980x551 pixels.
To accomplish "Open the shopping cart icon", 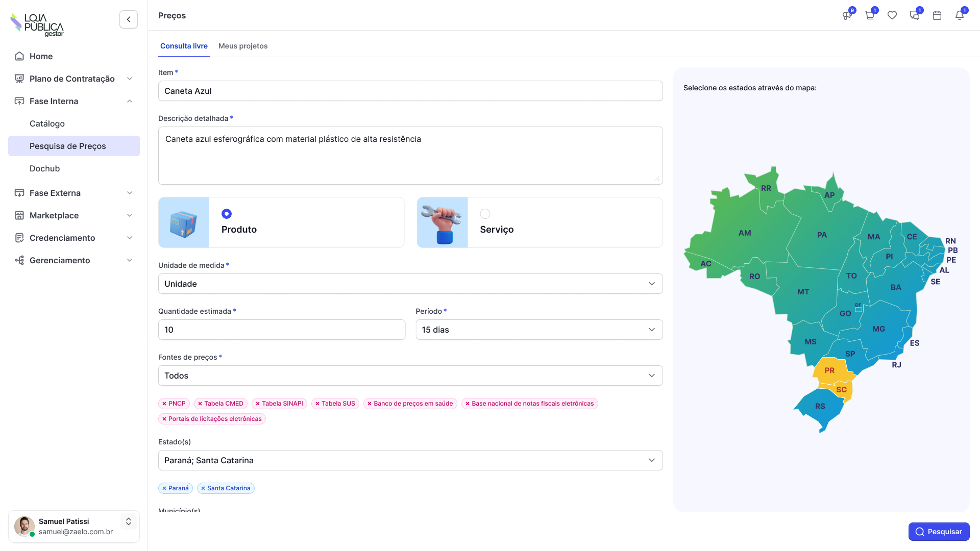I will coord(870,15).
